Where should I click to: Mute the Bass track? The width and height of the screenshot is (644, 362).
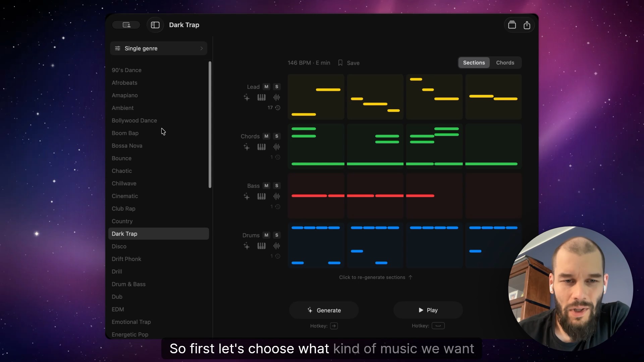click(266, 186)
